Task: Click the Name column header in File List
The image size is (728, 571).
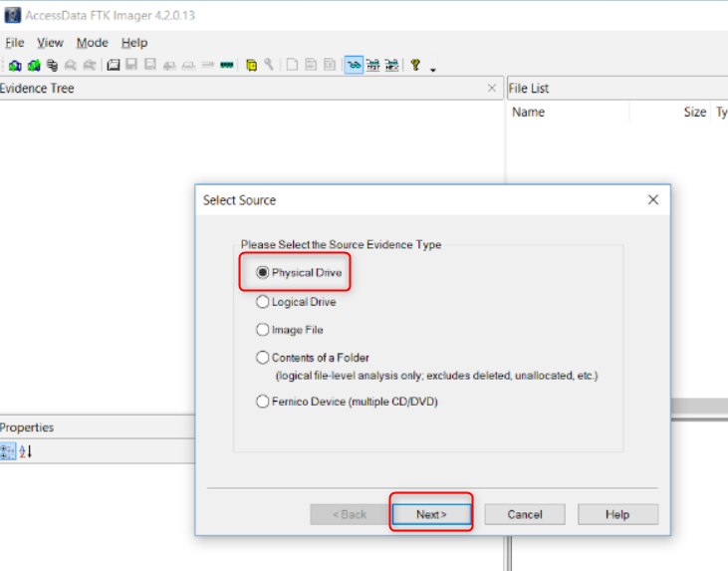Action: [x=529, y=113]
